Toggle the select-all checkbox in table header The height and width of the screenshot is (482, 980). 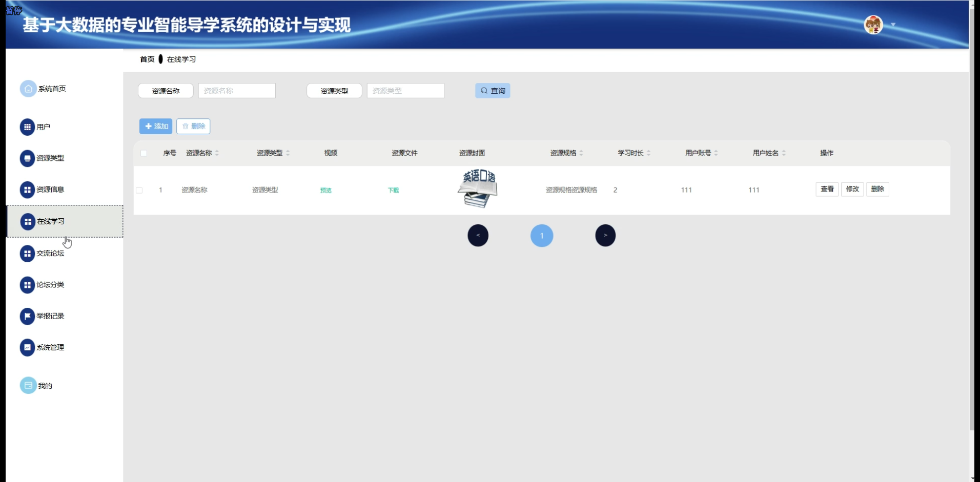pyautogui.click(x=144, y=153)
